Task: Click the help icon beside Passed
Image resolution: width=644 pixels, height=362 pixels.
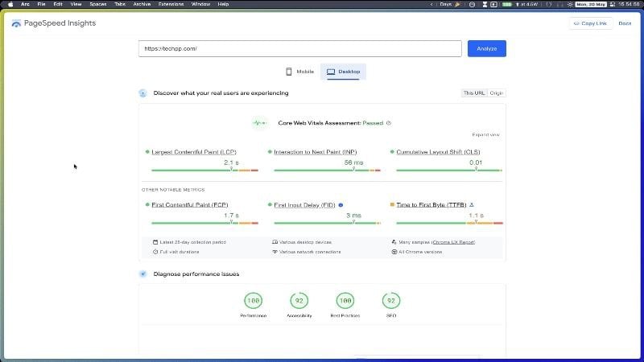Action: (389, 123)
